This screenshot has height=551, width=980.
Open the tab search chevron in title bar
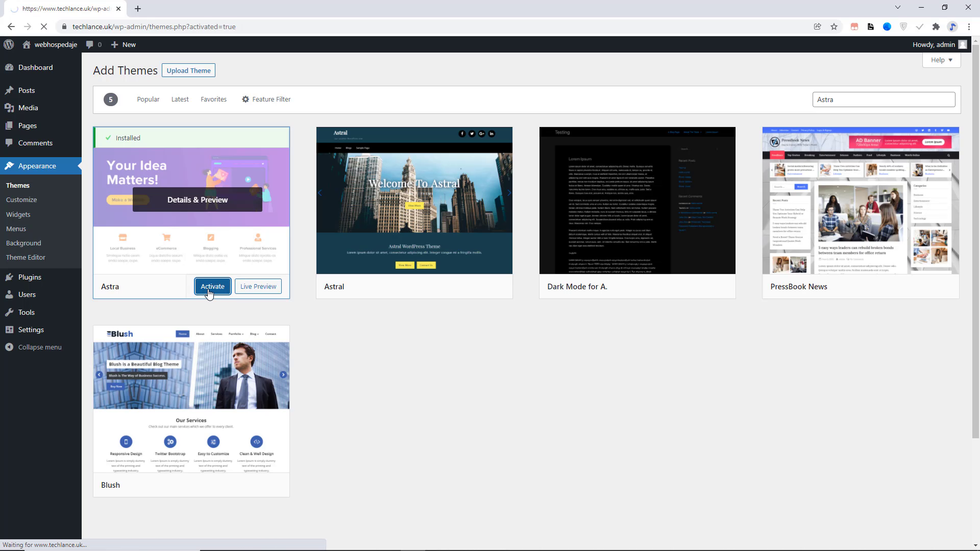898,7
